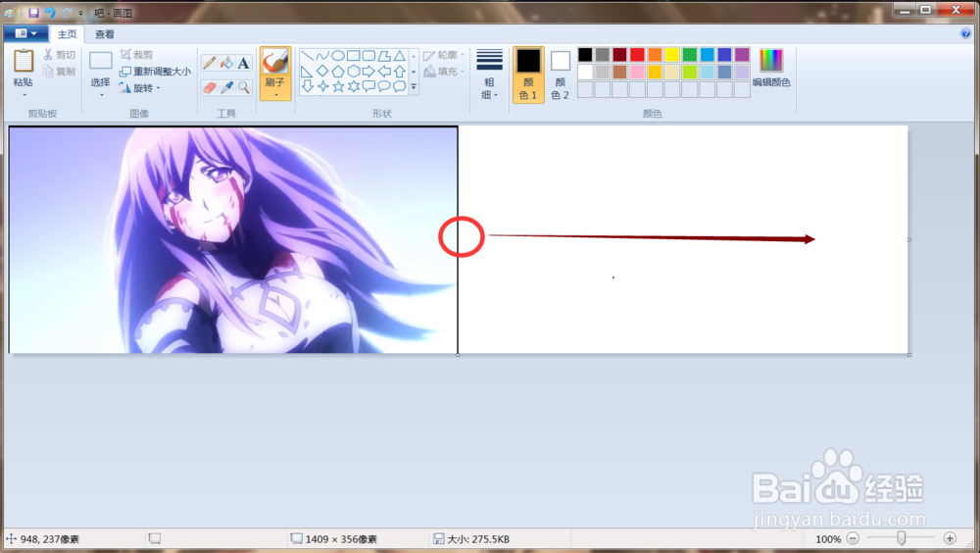This screenshot has height=553, width=980.
Task: Select the Text tool
Action: (244, 63)
